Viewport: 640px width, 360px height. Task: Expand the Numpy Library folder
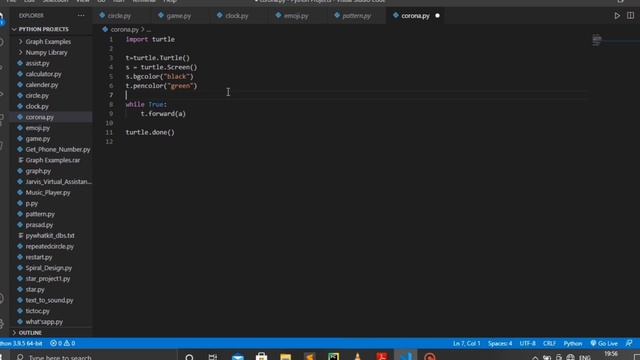point(46,52)
